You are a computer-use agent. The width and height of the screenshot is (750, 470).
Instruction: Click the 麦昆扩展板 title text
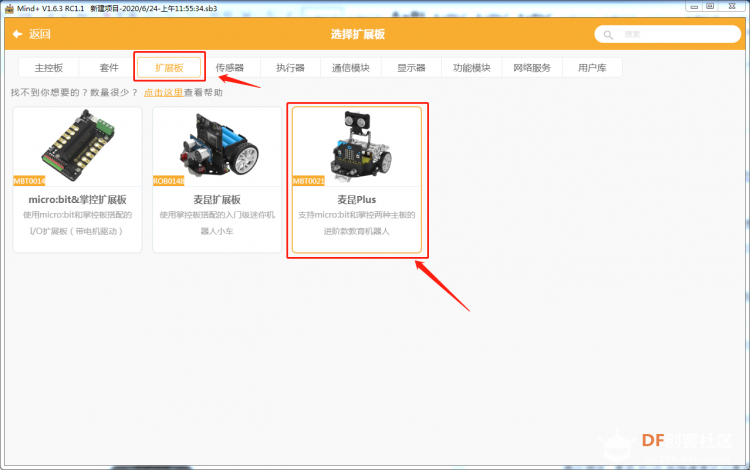(x=217, y=199)
